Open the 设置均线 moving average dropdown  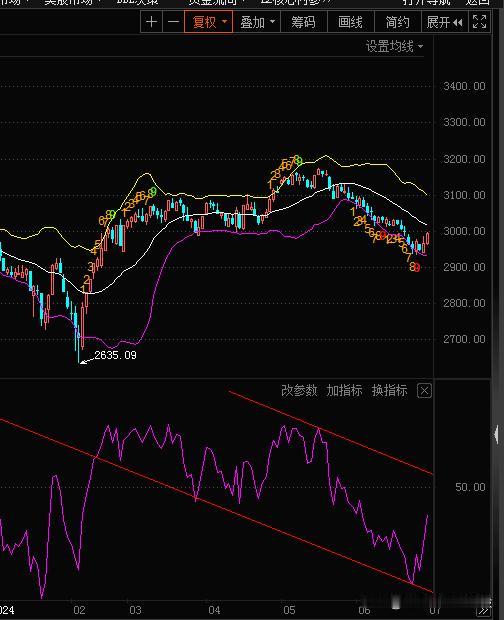click(x=394, y=46)
